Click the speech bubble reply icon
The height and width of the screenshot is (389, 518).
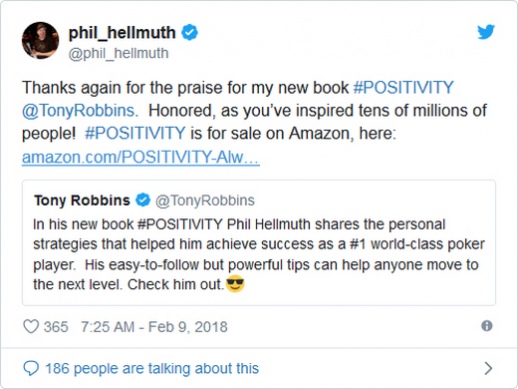click(x=31, y=368)
